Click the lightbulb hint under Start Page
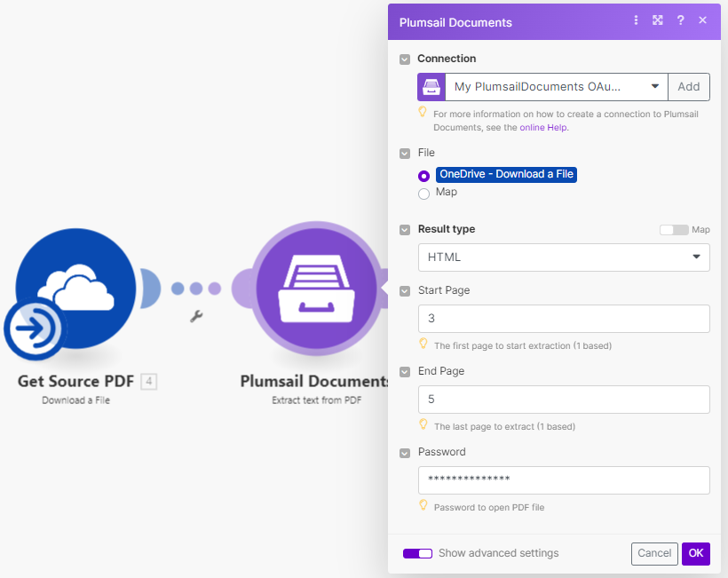The height and width of the screenshot is (578, 728). pyautogui.click(x=423, y=344)
